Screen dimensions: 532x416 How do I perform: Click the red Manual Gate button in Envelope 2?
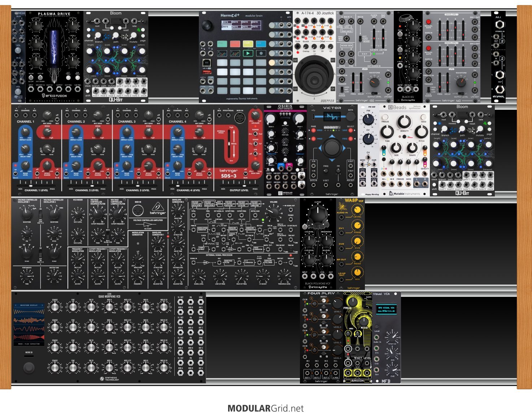click(x=428, y=48)
